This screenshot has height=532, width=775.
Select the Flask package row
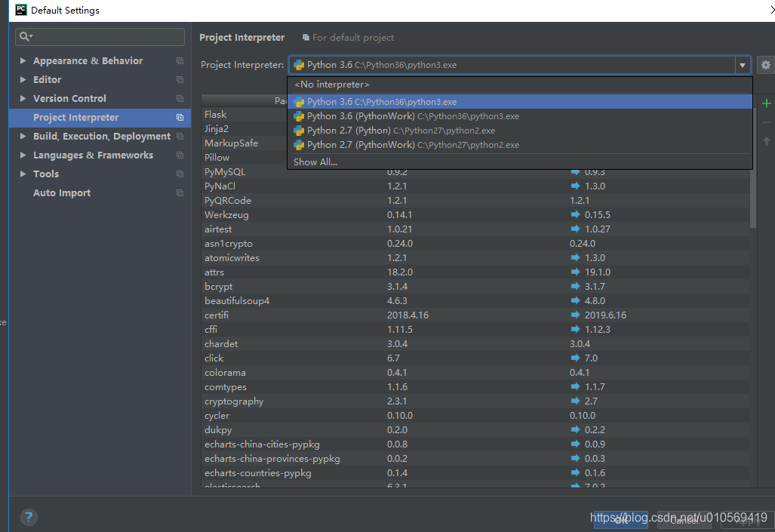point(244,114)
